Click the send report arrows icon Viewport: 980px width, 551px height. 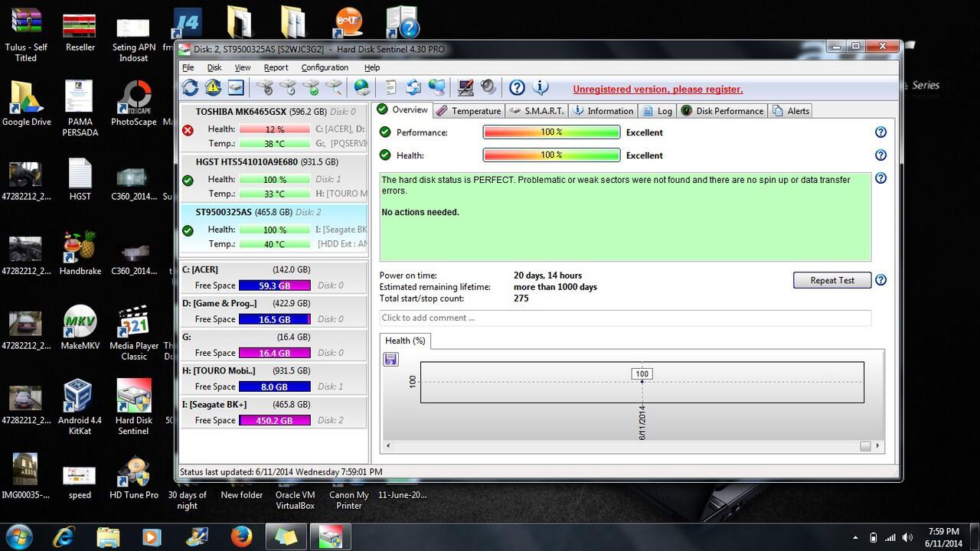[413, 88]
